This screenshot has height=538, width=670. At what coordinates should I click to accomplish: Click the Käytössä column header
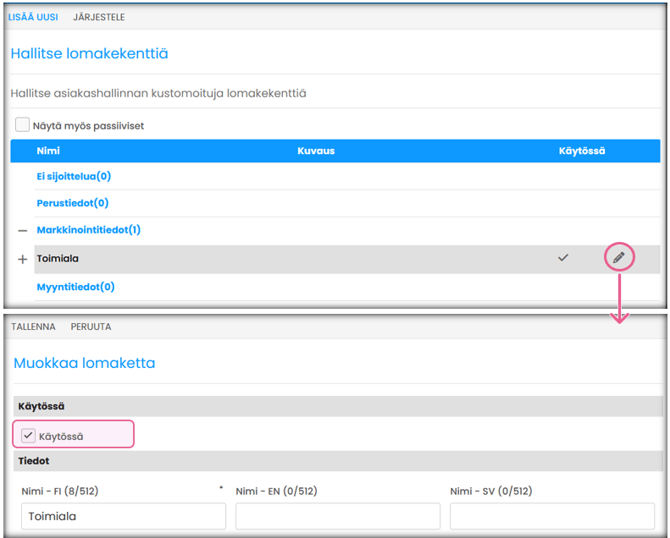(x=582, y=151)
